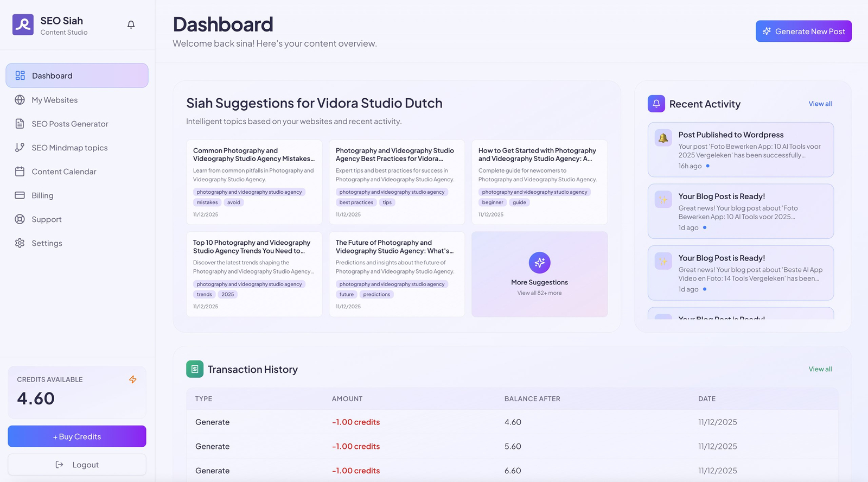Click the lightning bolt credits icon
The image size is (868, 482).
(133, 379)
